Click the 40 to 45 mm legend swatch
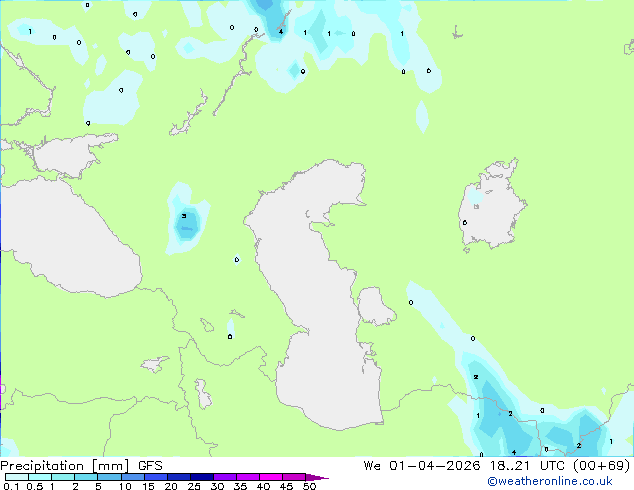The width and height of the screenshot is (634, 490). tap(271, 477)
